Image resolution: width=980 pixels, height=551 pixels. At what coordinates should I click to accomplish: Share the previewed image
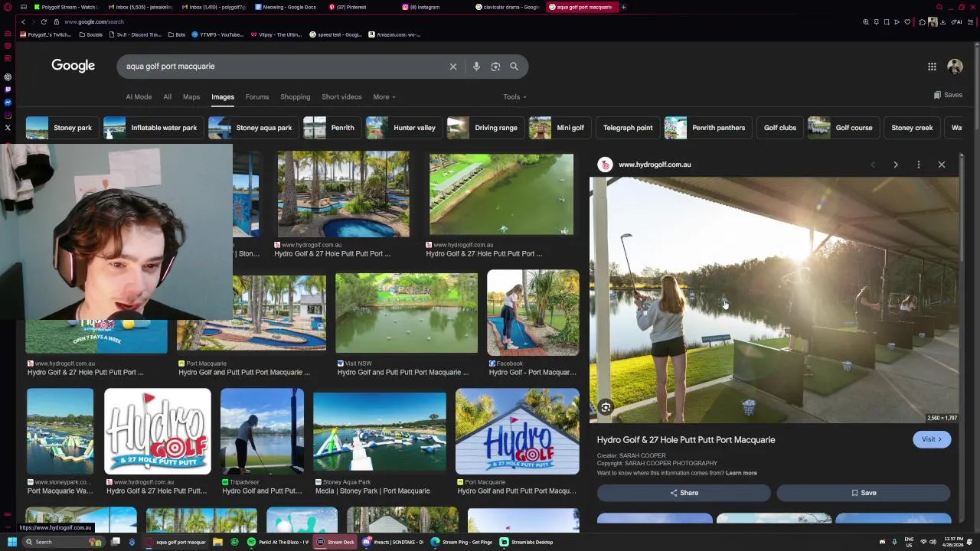[x=684, y=493]
